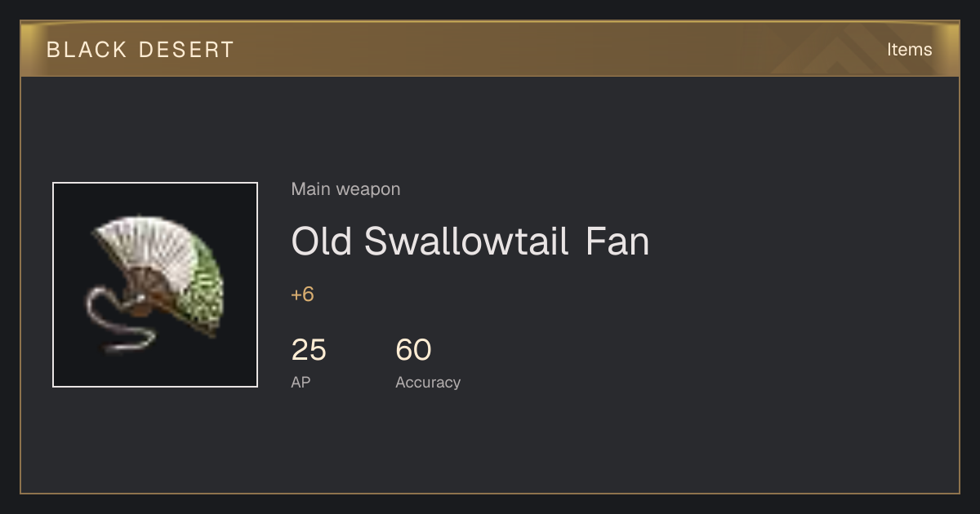Image resolution: width=980 pixels, height=514 pixels.
Task: Click the word Fan in title
Action: (x=617, y=241)
